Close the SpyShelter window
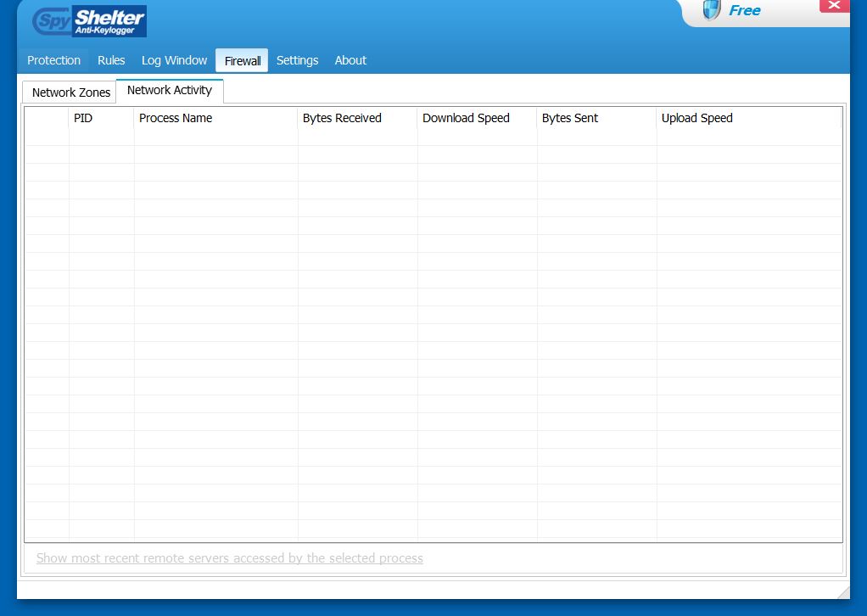 tap(834, 6)
